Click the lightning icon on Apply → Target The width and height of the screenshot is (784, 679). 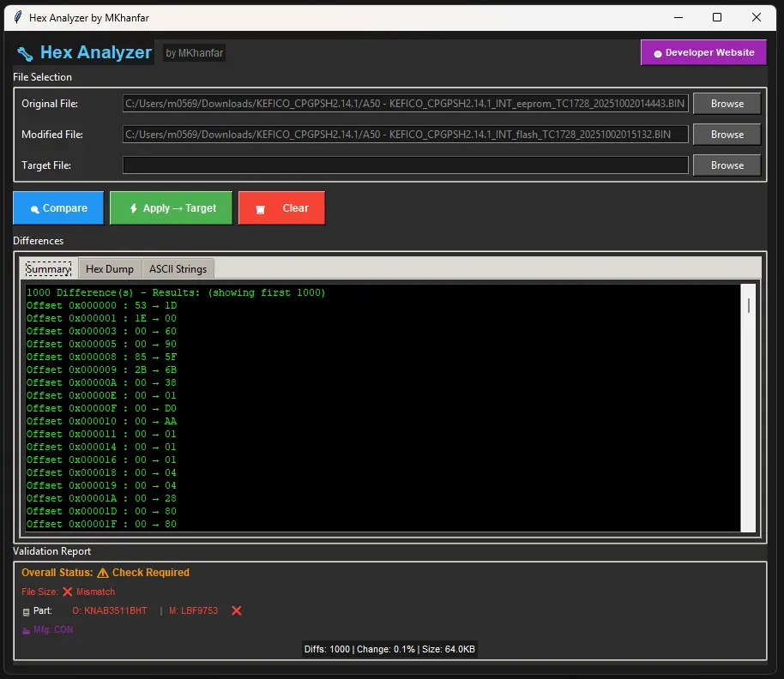coord(133,207)
